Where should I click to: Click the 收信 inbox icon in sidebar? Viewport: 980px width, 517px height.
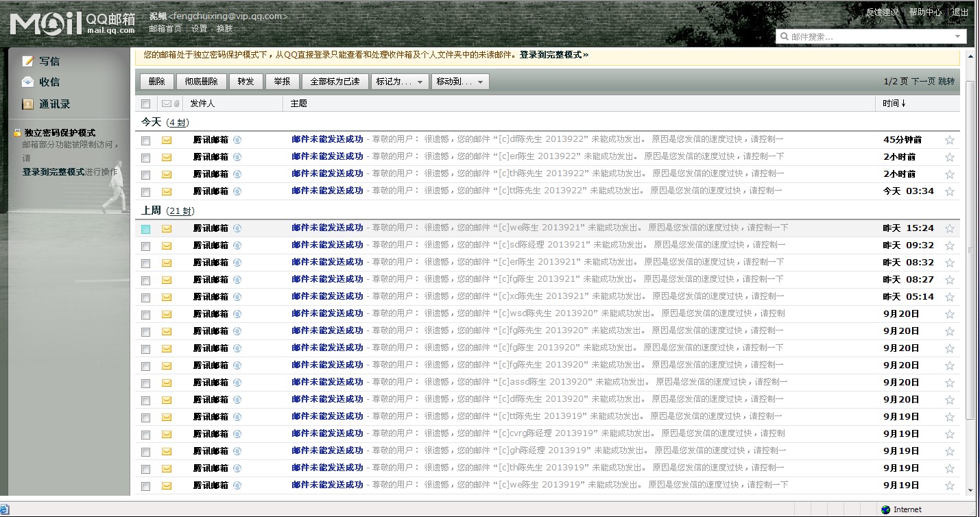point(27,82)
